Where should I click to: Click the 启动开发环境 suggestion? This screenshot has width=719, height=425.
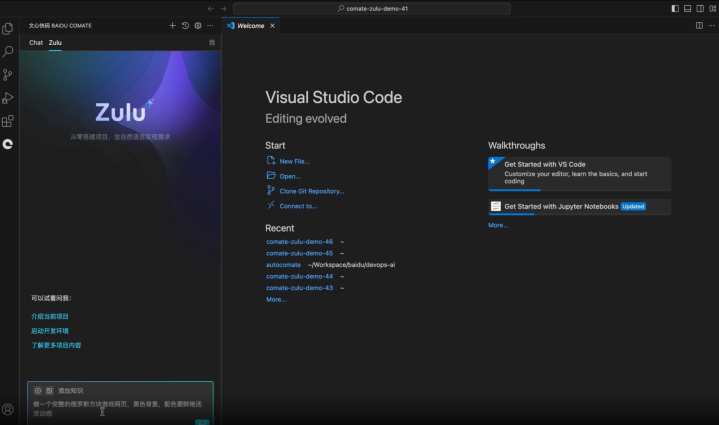tap(50, 331)
